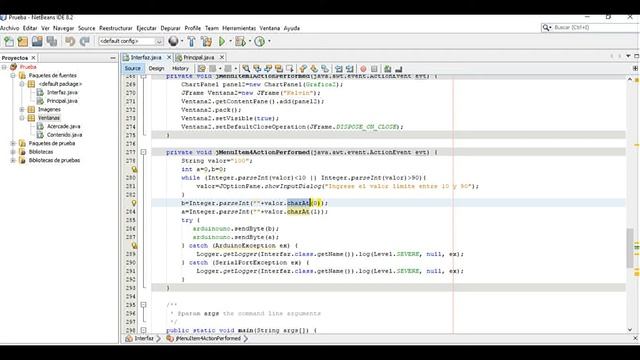Expand the Paquetes de prueba node

pos(13,143)
